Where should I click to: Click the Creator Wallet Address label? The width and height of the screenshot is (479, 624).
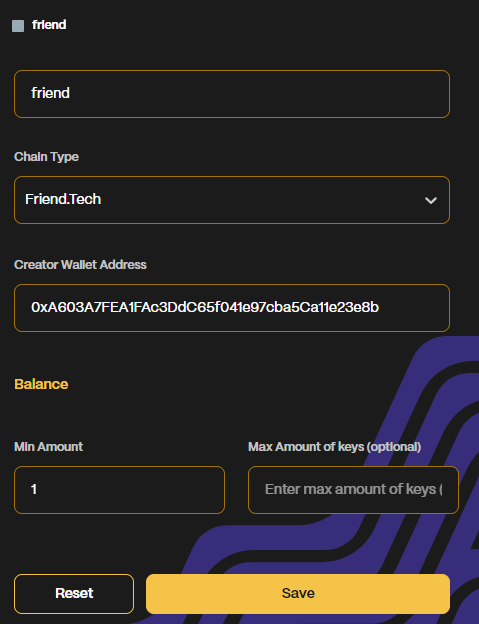pos(80,265)
